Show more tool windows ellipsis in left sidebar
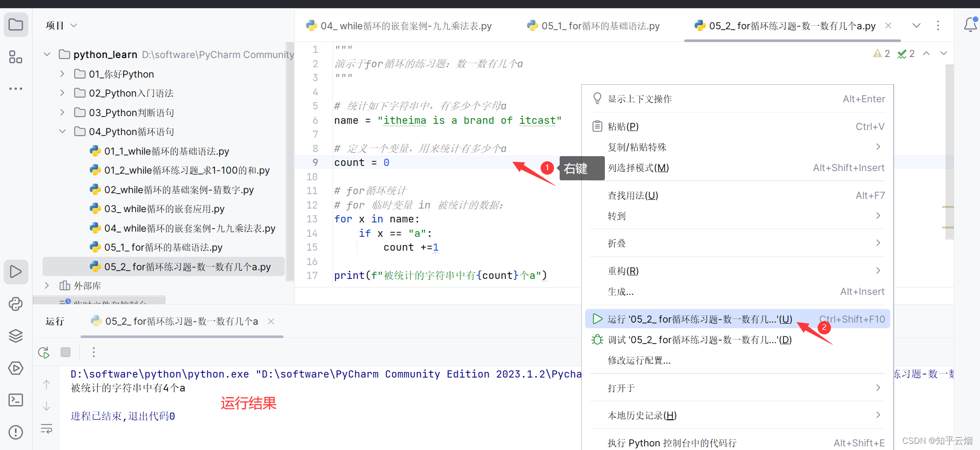980x450 pixels. (x=16, y=88)
